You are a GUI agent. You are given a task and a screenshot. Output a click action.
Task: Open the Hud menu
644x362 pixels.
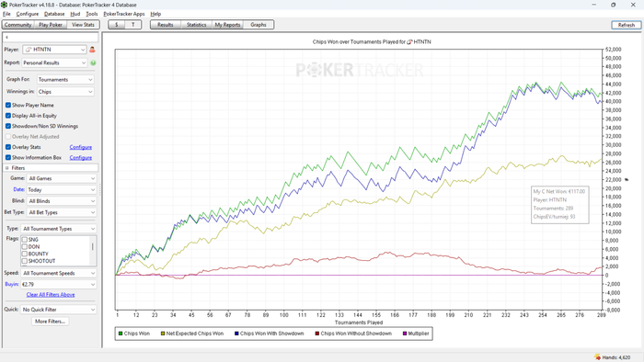pyautogui.click(x=75, y=14)
